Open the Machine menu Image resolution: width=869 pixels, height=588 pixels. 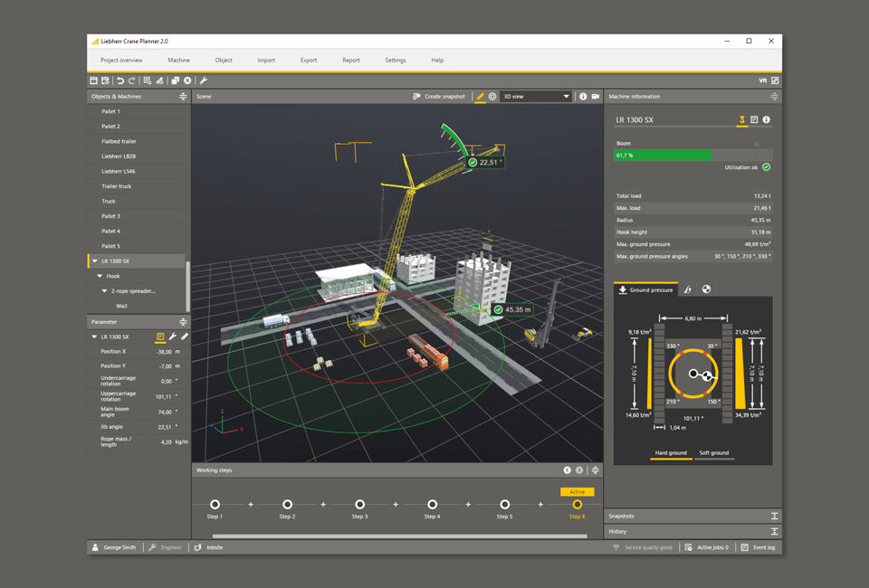[178, 61]
